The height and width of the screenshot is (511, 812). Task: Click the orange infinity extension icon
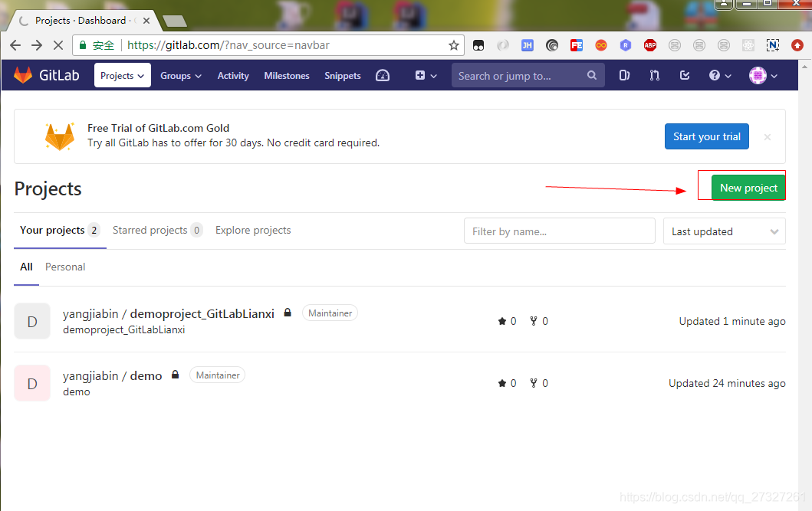[x=600, y=45]
